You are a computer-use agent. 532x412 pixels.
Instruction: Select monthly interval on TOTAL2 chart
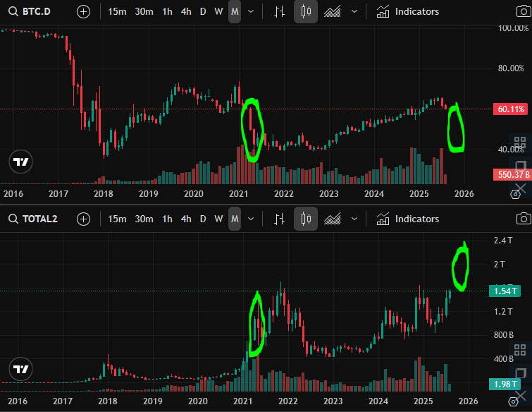(235, 219)
